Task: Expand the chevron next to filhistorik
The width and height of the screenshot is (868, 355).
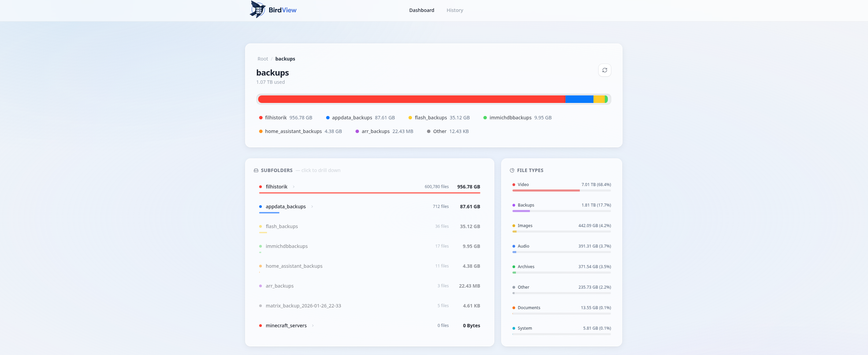Action: [x=294, y=187]
